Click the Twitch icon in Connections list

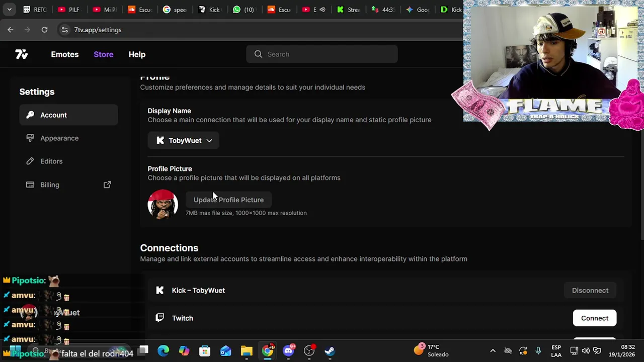pyautogui.click(x=160, y=318)
